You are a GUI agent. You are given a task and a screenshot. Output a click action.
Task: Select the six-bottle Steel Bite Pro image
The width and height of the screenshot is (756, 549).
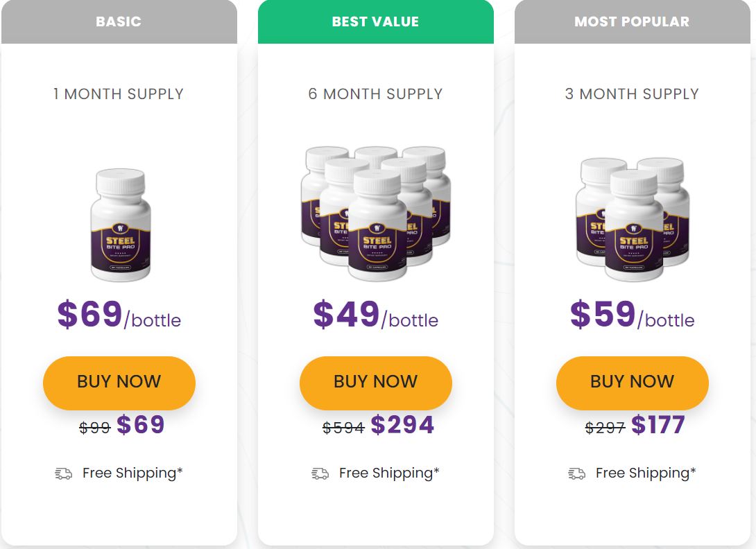pos(376,214)
